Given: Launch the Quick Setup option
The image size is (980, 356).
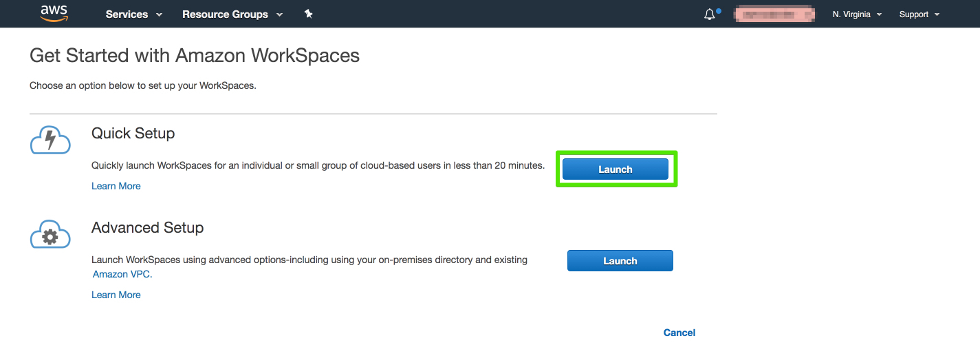Looking at the screenshot, I should coord(616,169).
